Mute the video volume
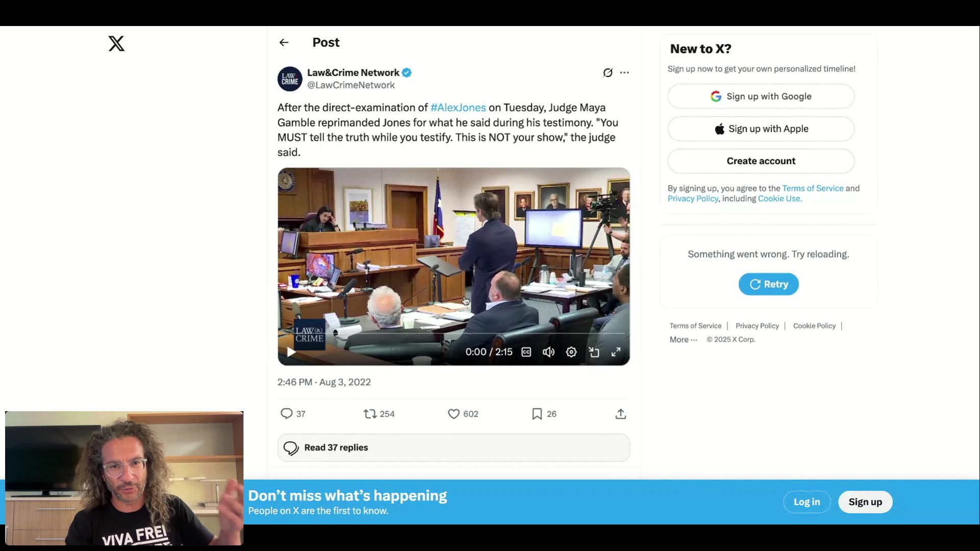Viewport: 980px width, 551px height. pyautogui.click(x=549, y=352)
